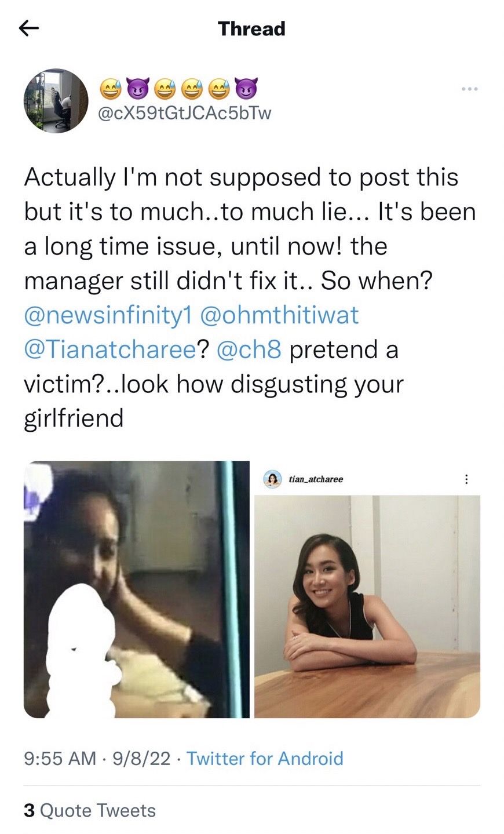Image resolution: width=504 pixels, height=834 pixels.
Task: Tap the small avatar beside tian_atcharee
Action: click(272, 479)
